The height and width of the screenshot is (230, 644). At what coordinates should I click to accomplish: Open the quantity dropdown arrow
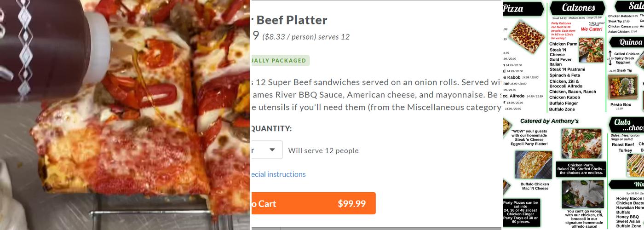tap(272, 150)
